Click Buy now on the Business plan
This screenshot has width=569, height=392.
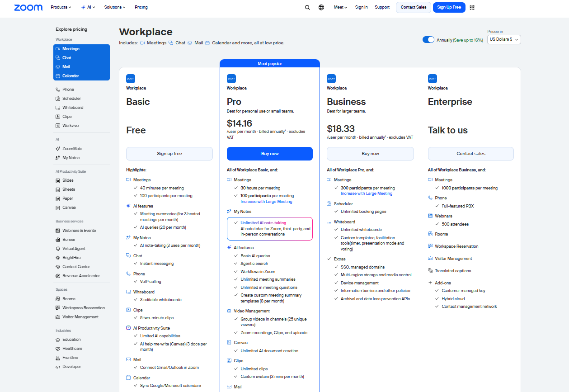point(370,154)
